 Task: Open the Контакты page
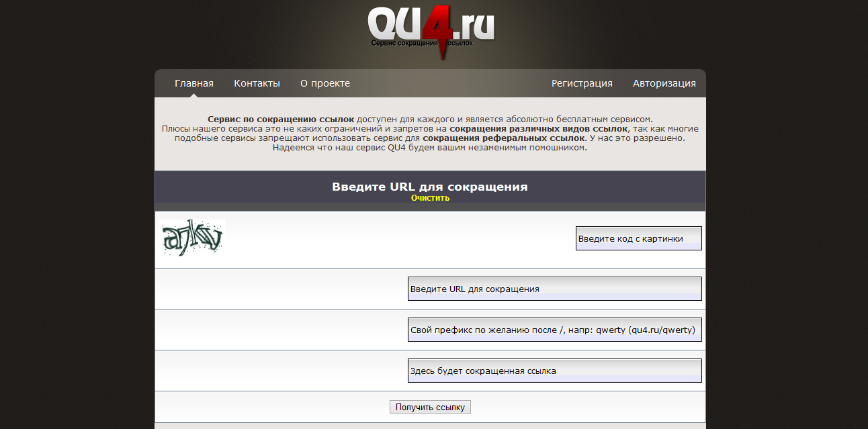[257, 83]
